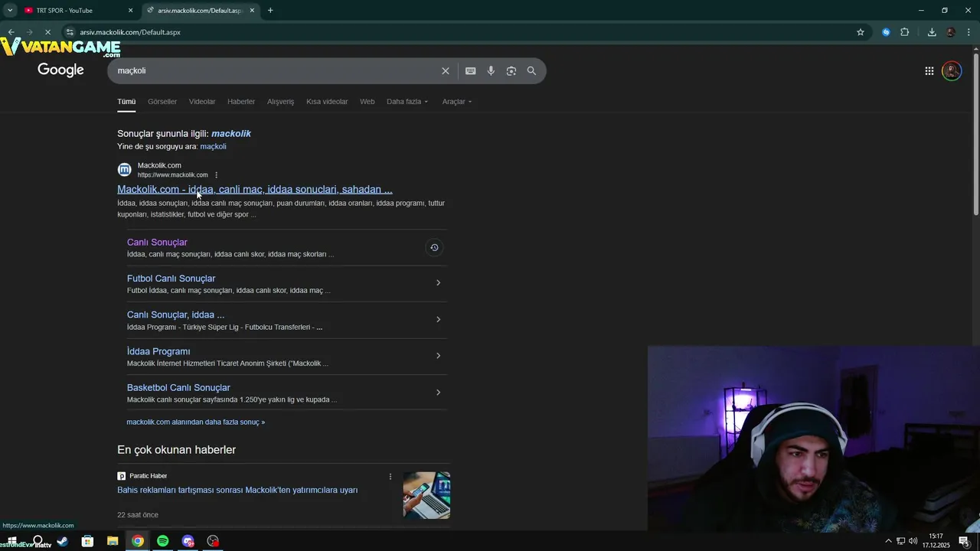Open the tab search dropdown arrow
The height and width of the screenshot is (551, 980).
(10, 10)
